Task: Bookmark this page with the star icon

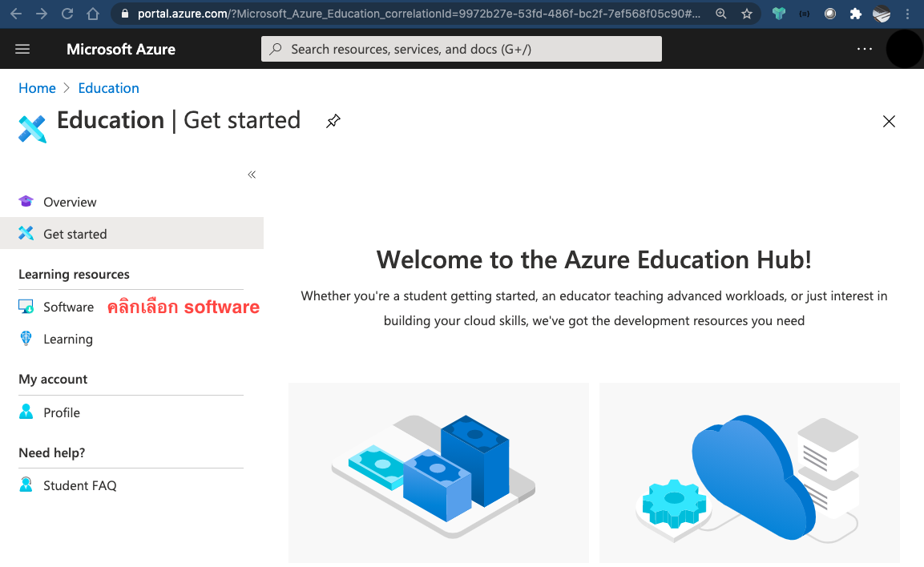Action: click(x=747, y=14)
